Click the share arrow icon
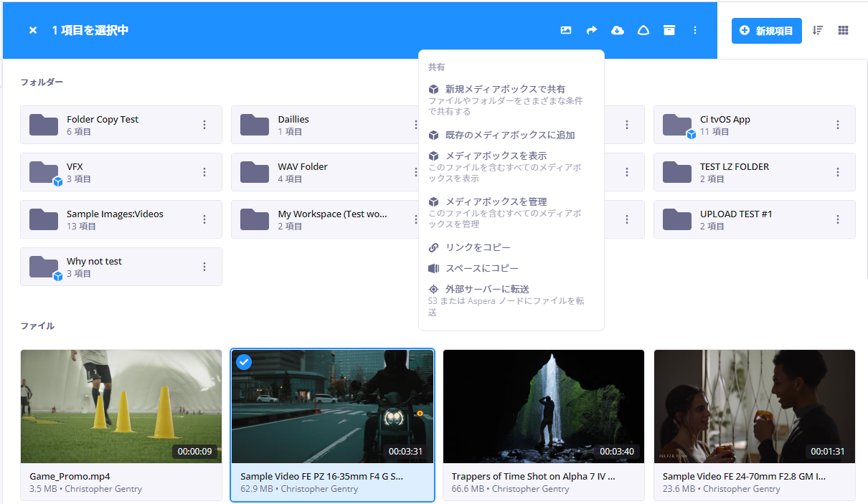The width and height of the screenshot is (868, 504). (x=592, y=30)
